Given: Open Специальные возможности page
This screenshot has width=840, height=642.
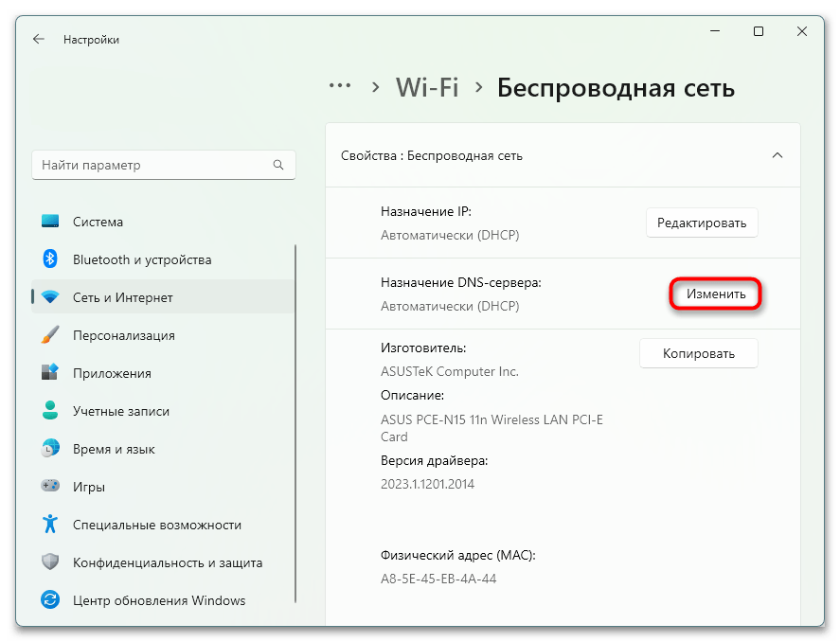Looking at the screenshot, I should tap(163, 525).
